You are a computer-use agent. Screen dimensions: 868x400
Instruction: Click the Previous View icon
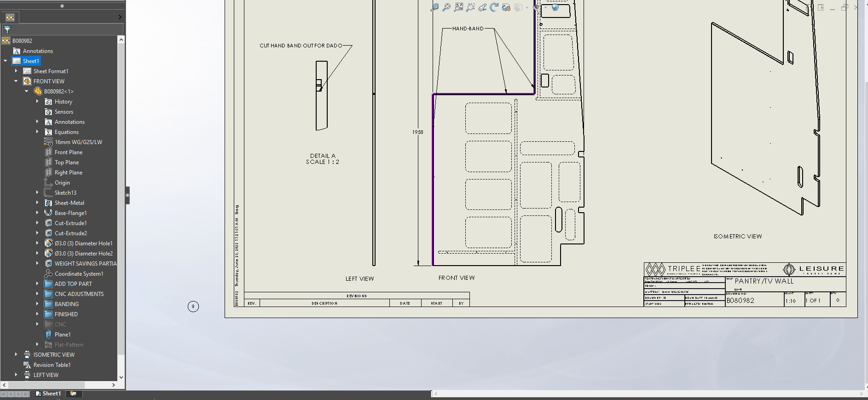[x=482, y=7]
